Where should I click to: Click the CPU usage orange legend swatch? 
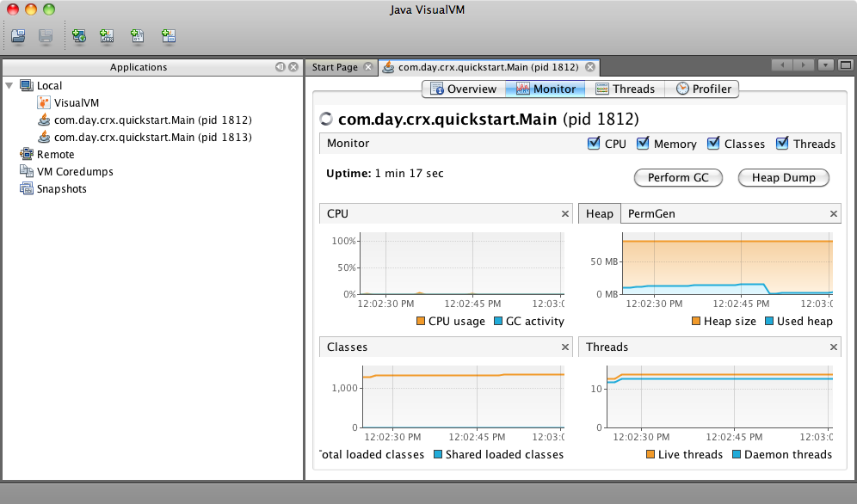(420, 321)
